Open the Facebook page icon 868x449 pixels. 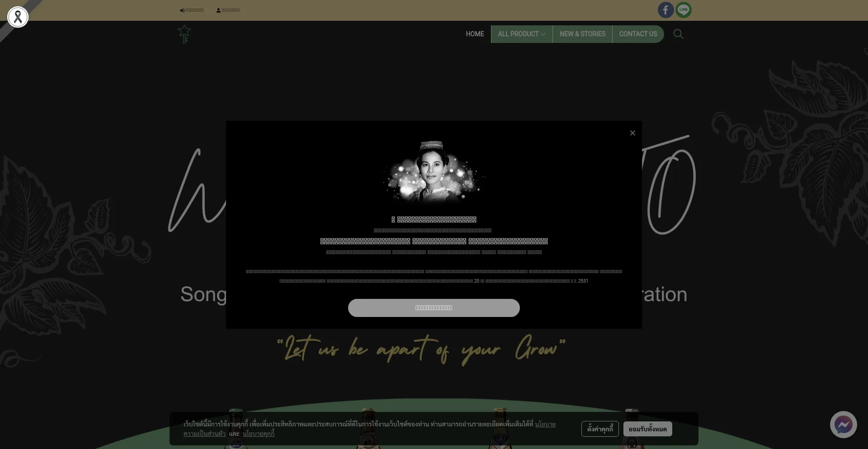pos(665,10)
